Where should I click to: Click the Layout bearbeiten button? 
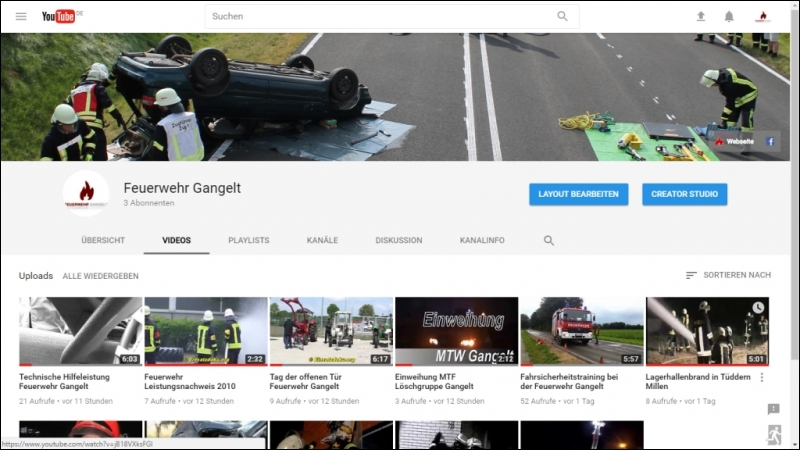[579, 194]
